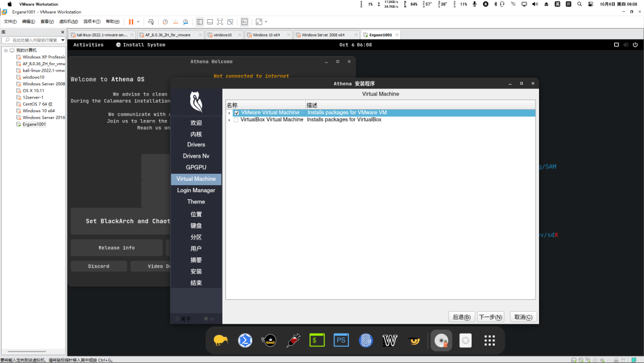Viewport: 644px width, 363px height.
Task: Click the Unity mode toolbar icon
Action: (x=230, y=21)
